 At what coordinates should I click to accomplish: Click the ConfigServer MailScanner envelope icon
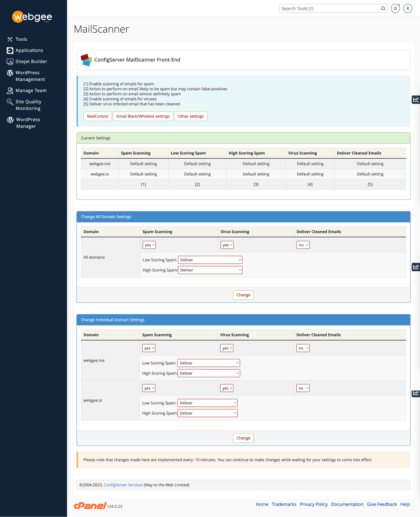(86, 60)
